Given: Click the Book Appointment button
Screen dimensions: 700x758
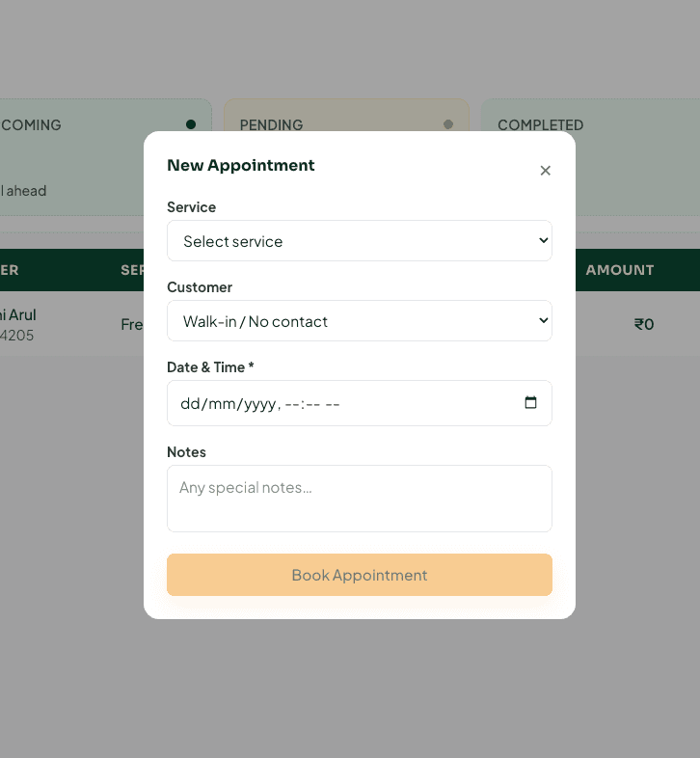Looking at the screenshot, I should tap(360, 575).
